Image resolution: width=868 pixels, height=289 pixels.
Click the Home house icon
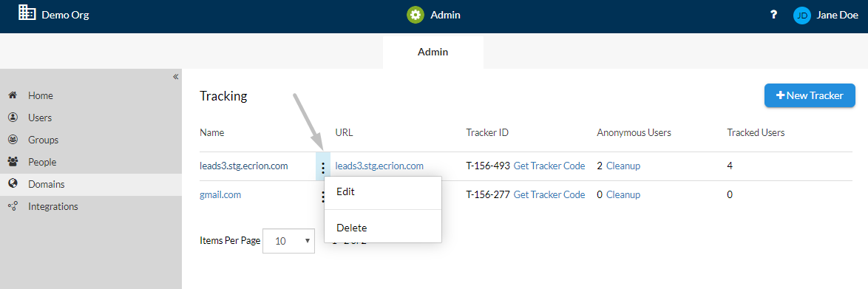coord(13,95)
